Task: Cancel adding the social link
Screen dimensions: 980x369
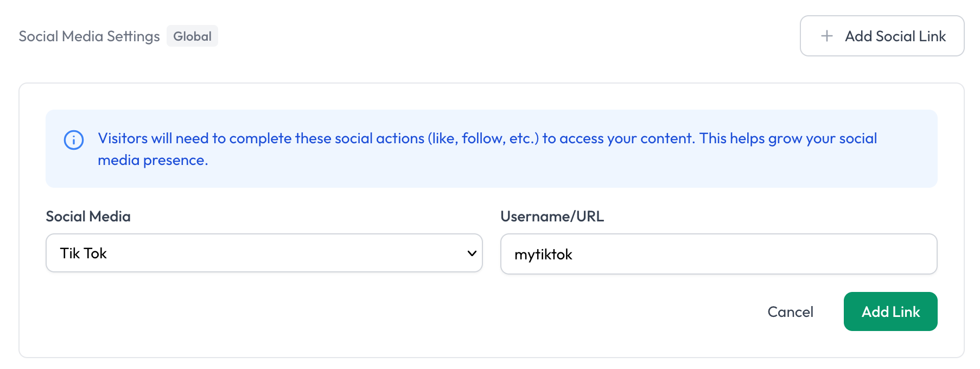Action: 790,312
